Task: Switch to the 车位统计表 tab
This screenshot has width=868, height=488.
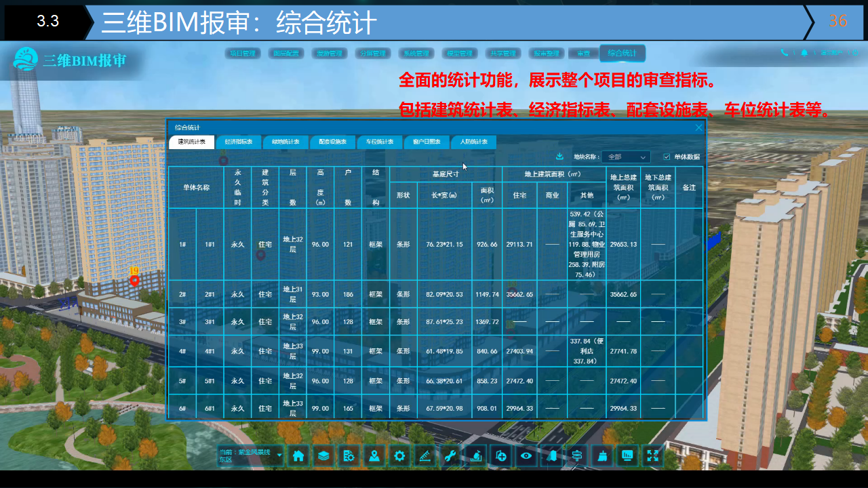Action: pos(379,142)
